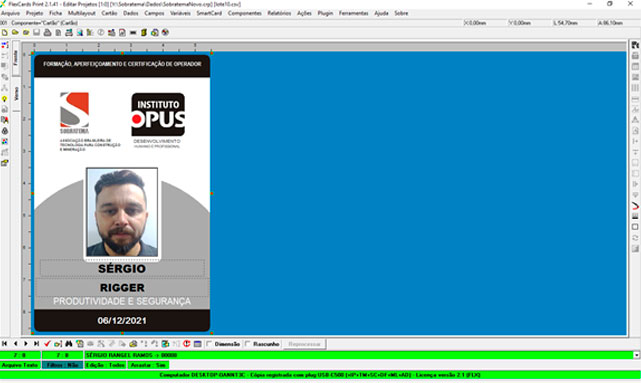The height and width of the screenshot is (383, 641).
Task: Open the Relatórios menu
Action: pos(279,13)
